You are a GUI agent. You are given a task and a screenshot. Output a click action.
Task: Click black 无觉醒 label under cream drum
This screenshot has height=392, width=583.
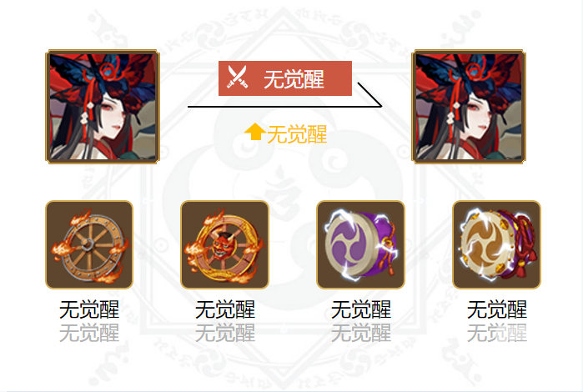pos(497,309)
